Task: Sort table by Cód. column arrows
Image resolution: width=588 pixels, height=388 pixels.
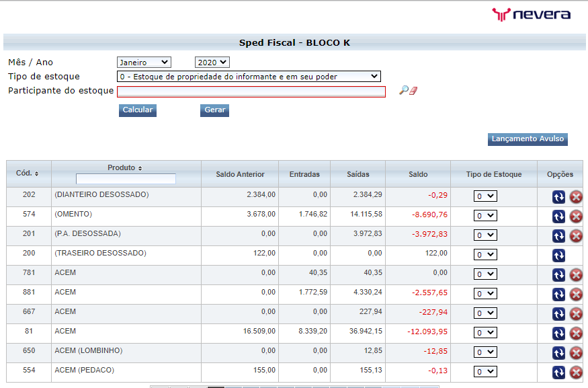Action: 37,173
